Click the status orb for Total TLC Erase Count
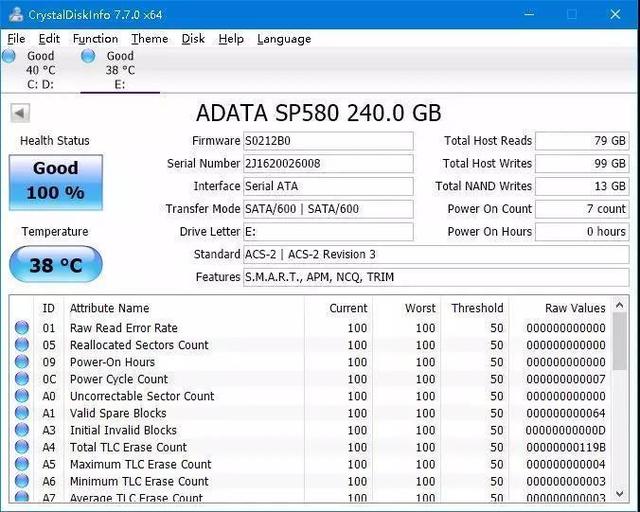Screen dimensions: 640x512 (x=22, y=447)
